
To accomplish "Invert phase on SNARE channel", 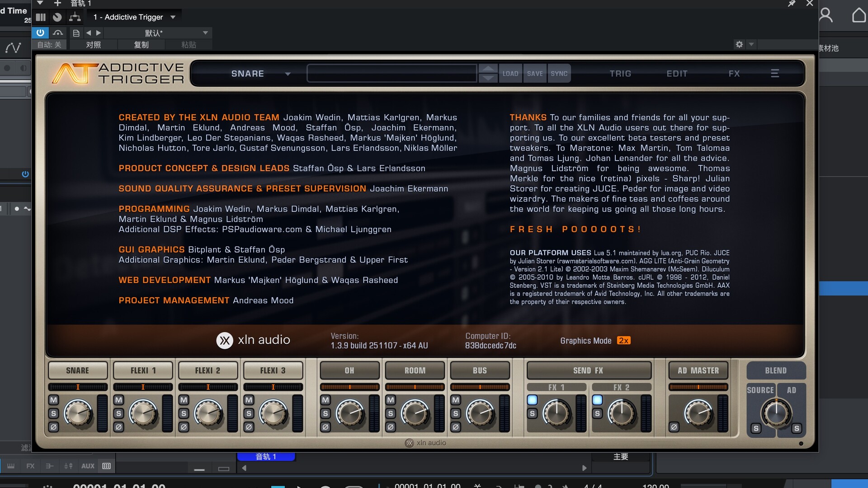I will [54, 427].
